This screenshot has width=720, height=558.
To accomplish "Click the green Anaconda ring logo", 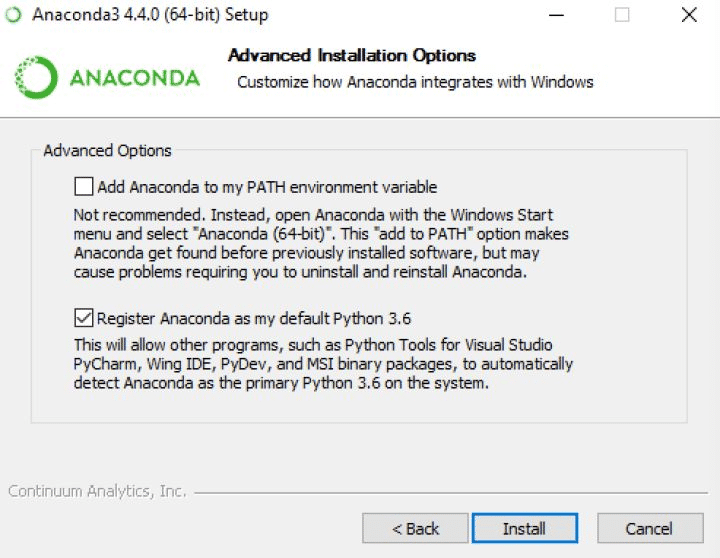I will (x=36, y=78).
